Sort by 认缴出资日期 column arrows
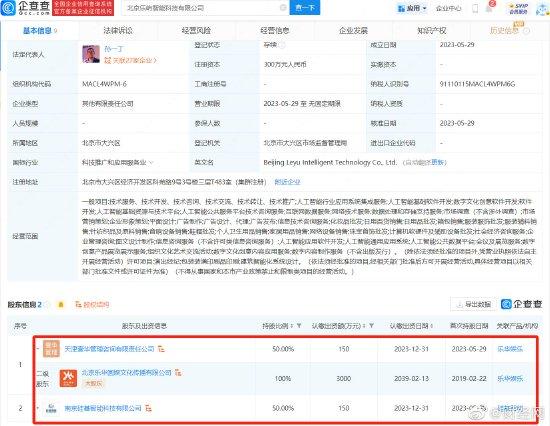The width and height of the screenshot is (550, 426). pyautogui.click(x=431, y=326)
